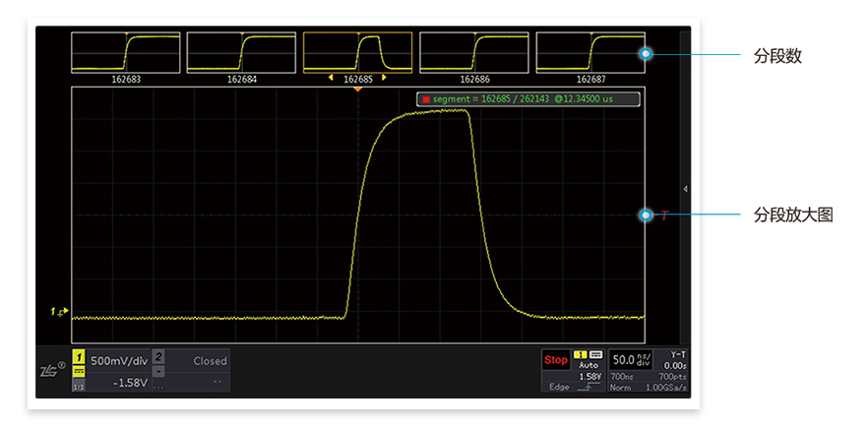Click the Auto trigger mode label
Viewport: 868px width, 429px height.
click(x=589, y=365)
